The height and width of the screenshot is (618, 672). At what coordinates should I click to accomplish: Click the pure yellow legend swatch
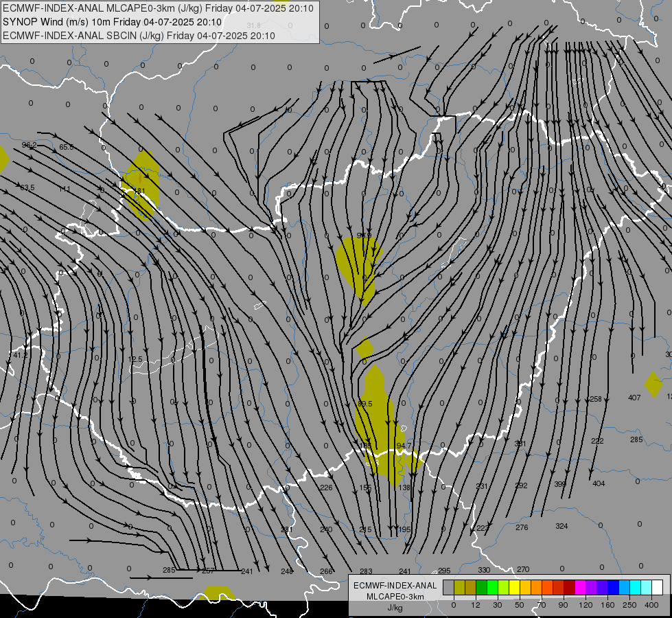click(x=514, y=588)
